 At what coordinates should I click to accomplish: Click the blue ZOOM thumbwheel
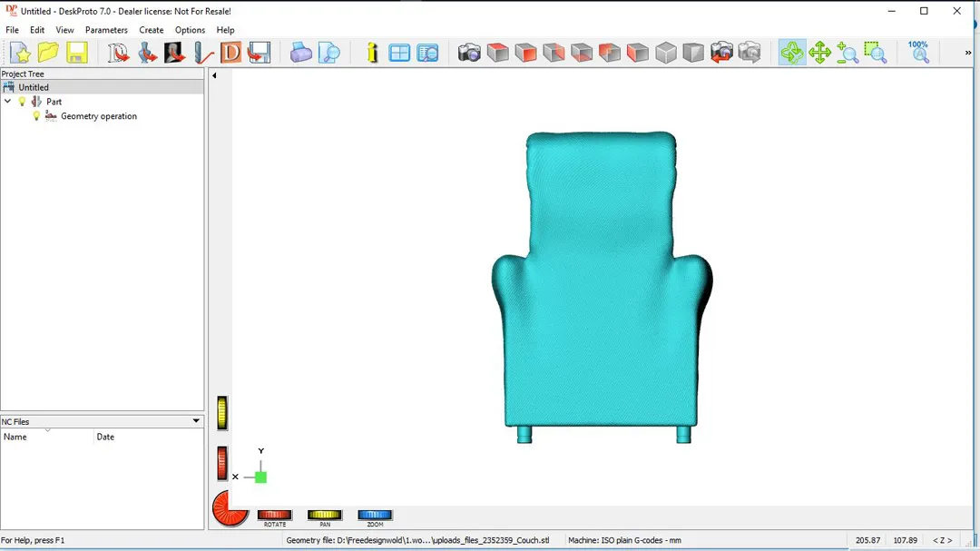click(x=375, y=515)
